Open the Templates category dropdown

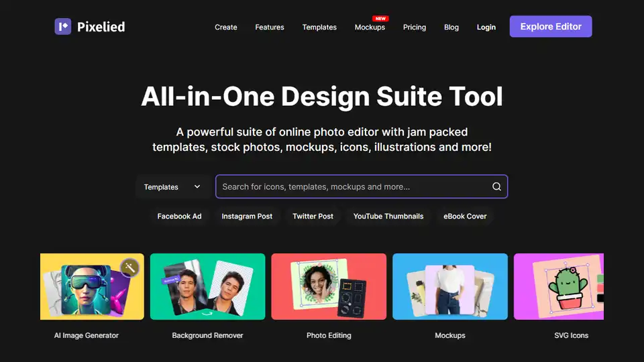[x=172, y=187]
